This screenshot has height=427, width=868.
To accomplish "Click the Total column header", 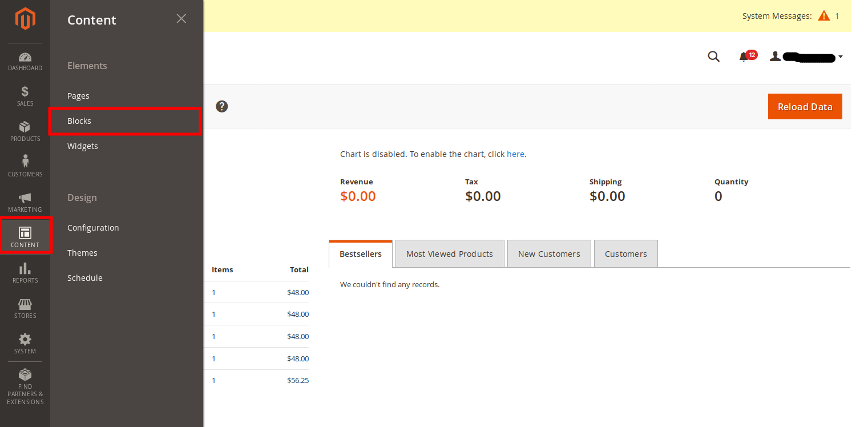I will (299, 270).
